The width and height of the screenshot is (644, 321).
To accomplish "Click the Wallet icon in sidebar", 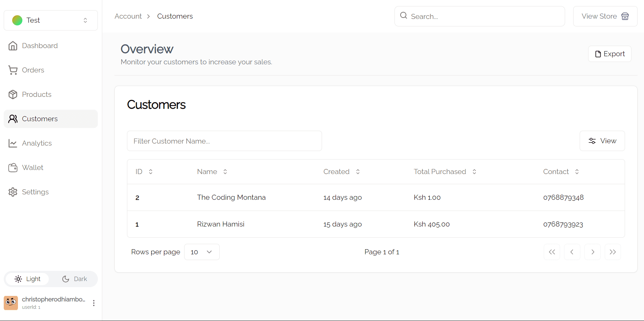I will 13,168.
